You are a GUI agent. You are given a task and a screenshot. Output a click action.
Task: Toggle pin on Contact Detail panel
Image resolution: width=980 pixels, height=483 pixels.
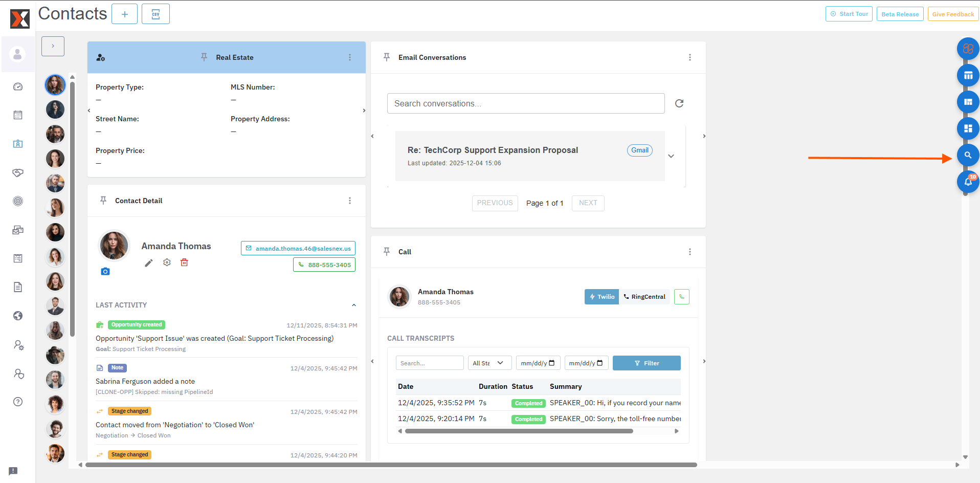coord(103,201)
